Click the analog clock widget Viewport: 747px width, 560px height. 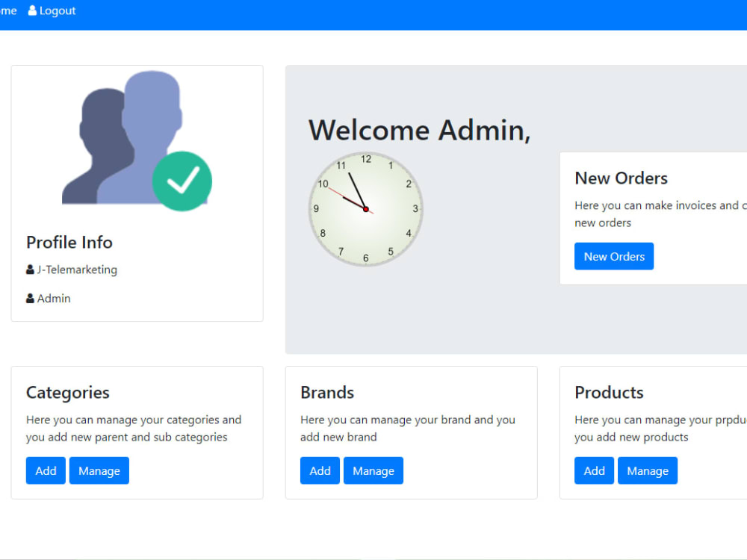[366, 209]
